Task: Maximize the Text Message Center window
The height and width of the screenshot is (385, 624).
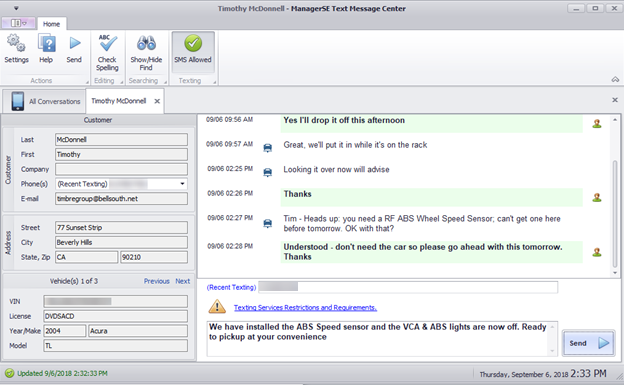Action: coord(595,8)
